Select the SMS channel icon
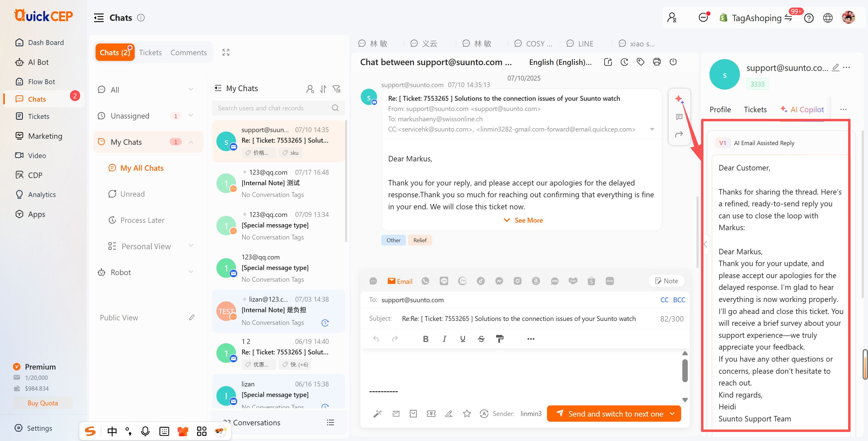 pyautogui.click(x=554, y=281)
